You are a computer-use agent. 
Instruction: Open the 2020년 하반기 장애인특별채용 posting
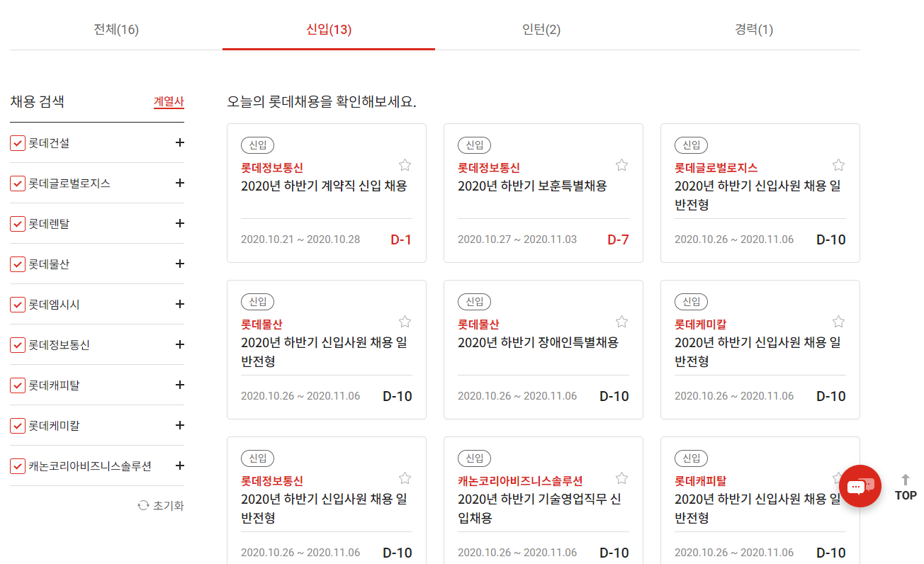click(538, 343)
